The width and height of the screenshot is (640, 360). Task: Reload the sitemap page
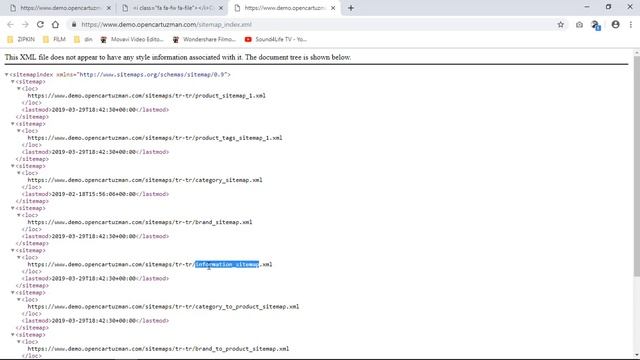[40, 24]
